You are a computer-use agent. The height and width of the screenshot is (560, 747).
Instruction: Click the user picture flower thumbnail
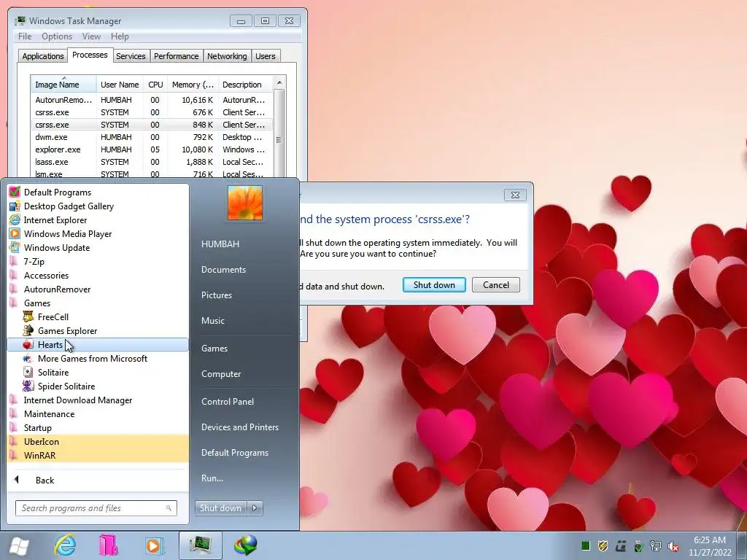click(245, 203)
